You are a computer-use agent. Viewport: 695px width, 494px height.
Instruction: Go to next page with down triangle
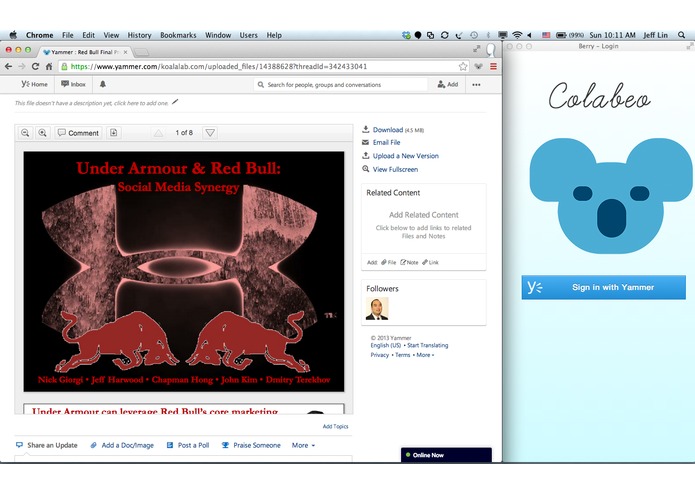coord(210,133)
